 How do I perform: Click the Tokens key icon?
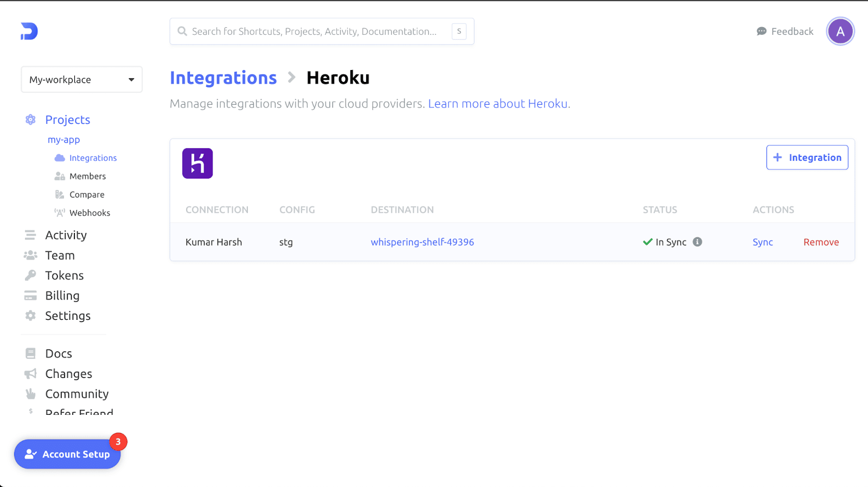click(x=30, y=275)
